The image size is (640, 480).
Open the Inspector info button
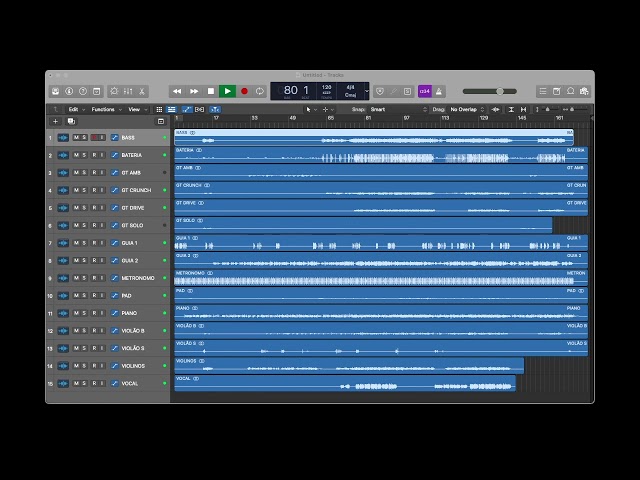tap(69, 91)
